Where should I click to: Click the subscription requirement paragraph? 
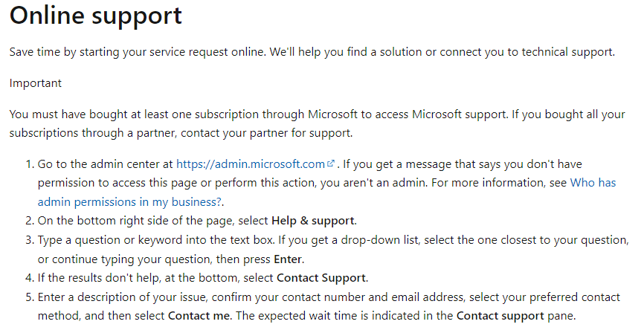click(x=317, y=123)
